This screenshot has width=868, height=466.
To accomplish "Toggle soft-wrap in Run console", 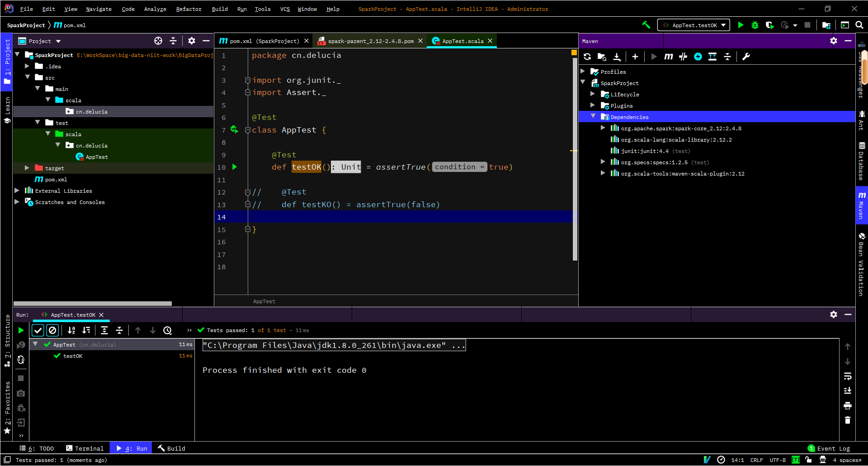I will click(848, 376).
